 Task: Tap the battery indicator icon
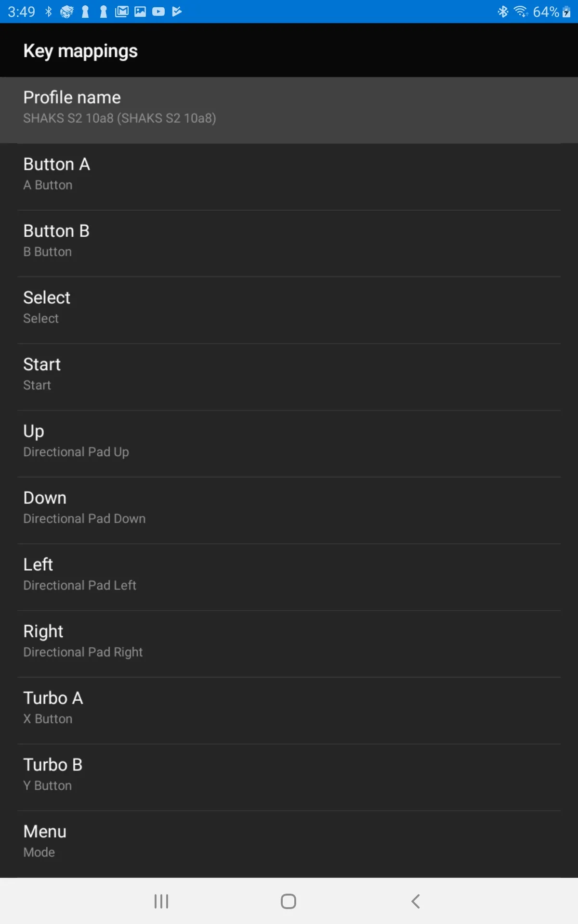(x=566, y=12)
